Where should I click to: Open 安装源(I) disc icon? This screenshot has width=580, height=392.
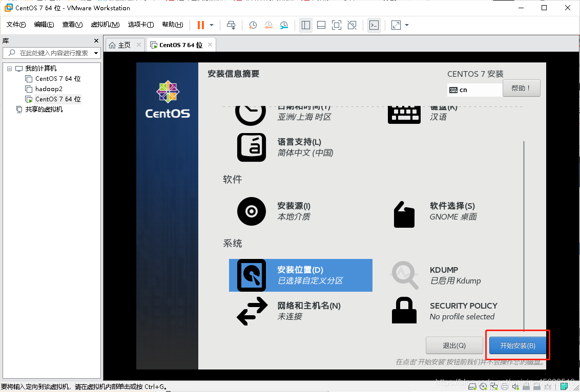252,211
